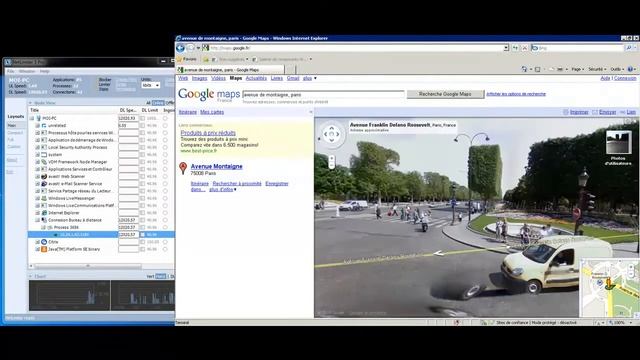The height and width of the screenshot is (360, 640).
Task: Click the Internet Explorer Forward arrow button
Action: pos(191,48)
